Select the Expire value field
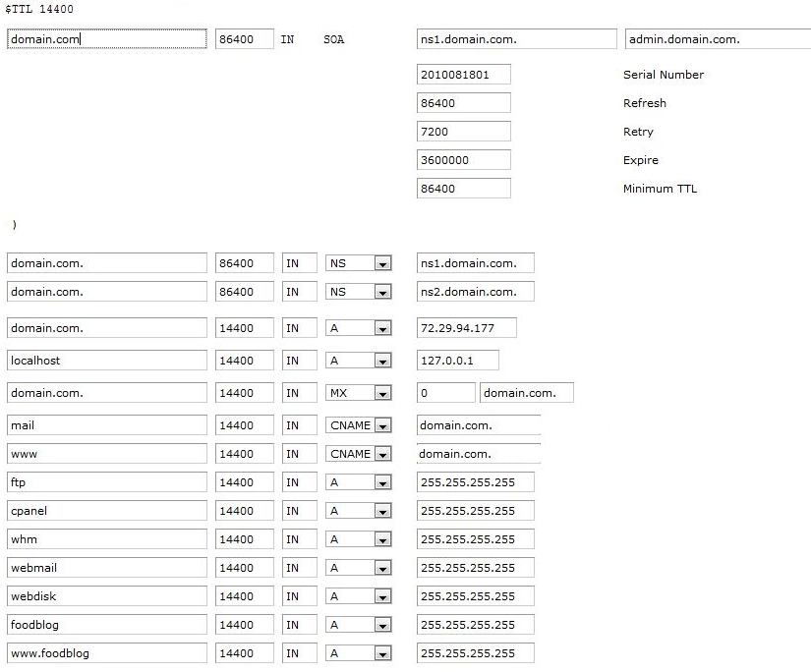811x672 pixels. pos(463,159)
